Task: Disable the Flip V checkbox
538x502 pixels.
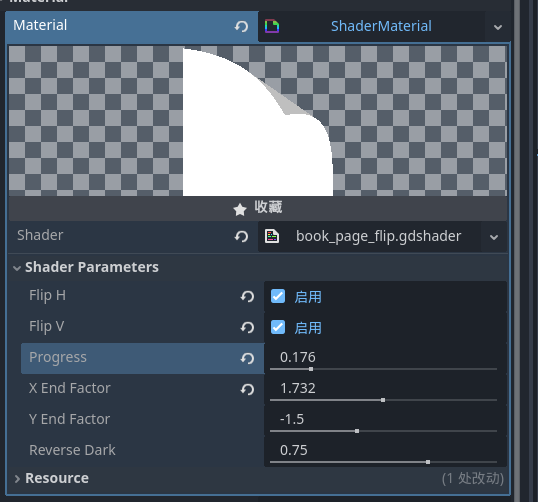Action: point(278,327)
